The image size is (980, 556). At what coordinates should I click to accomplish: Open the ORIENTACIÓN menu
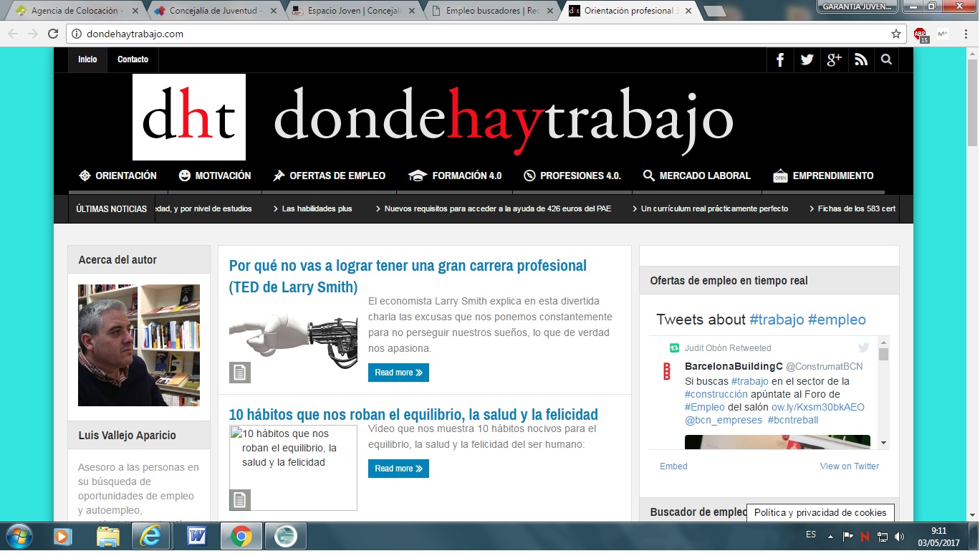117,176
